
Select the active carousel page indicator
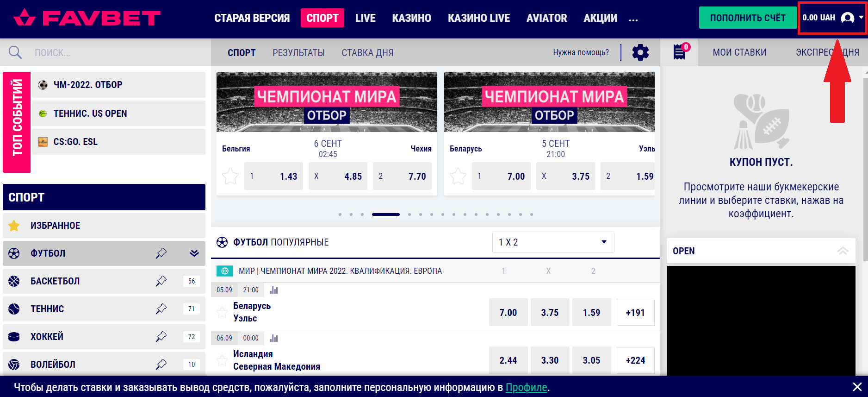385,214
